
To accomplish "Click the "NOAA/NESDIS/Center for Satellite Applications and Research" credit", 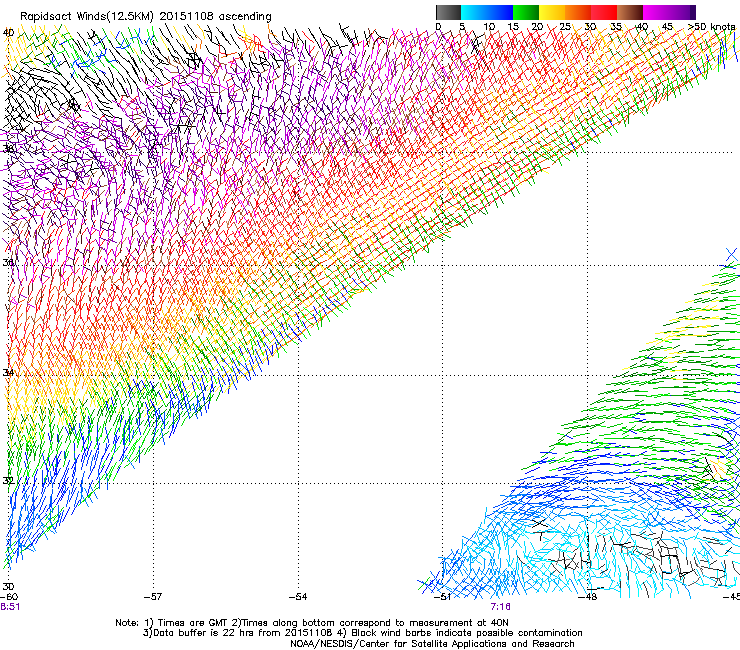I will [432, 644].
